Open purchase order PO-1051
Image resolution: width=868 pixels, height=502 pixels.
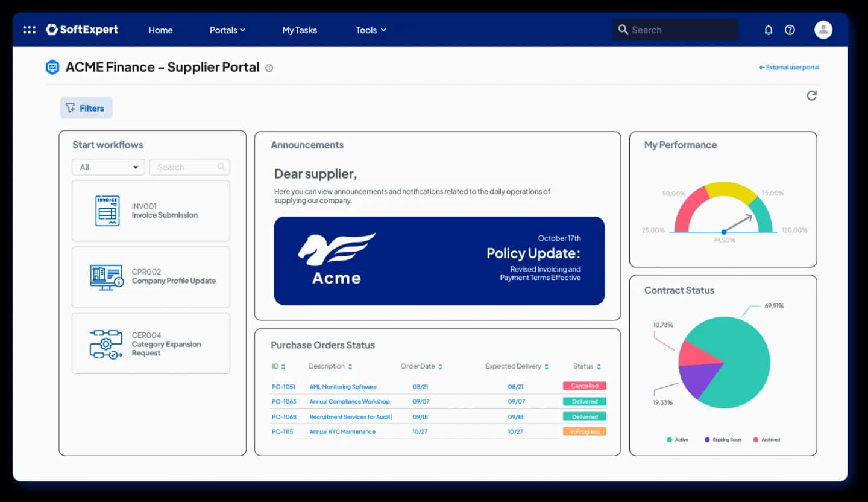click(284, 386)
